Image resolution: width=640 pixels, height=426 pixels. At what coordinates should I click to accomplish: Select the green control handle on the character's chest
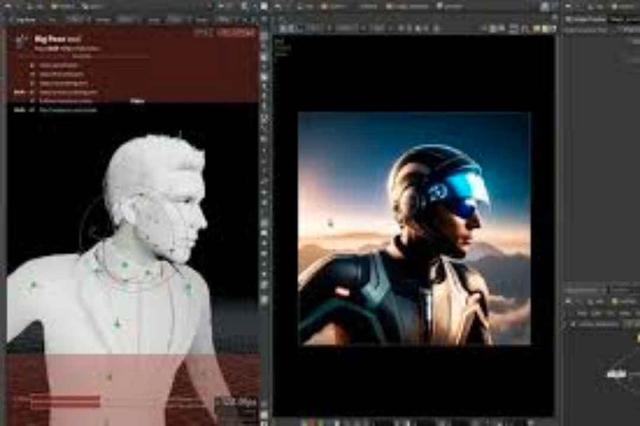117,323
